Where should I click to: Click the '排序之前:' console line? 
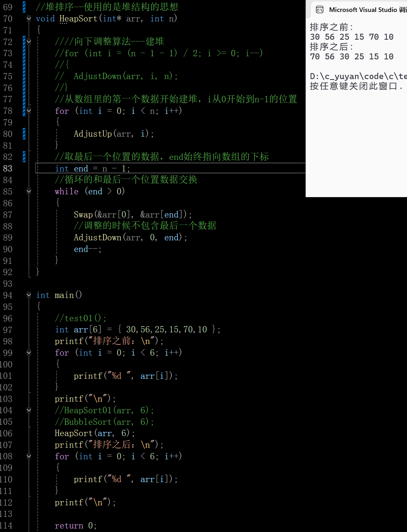click(x=331, y=27)
